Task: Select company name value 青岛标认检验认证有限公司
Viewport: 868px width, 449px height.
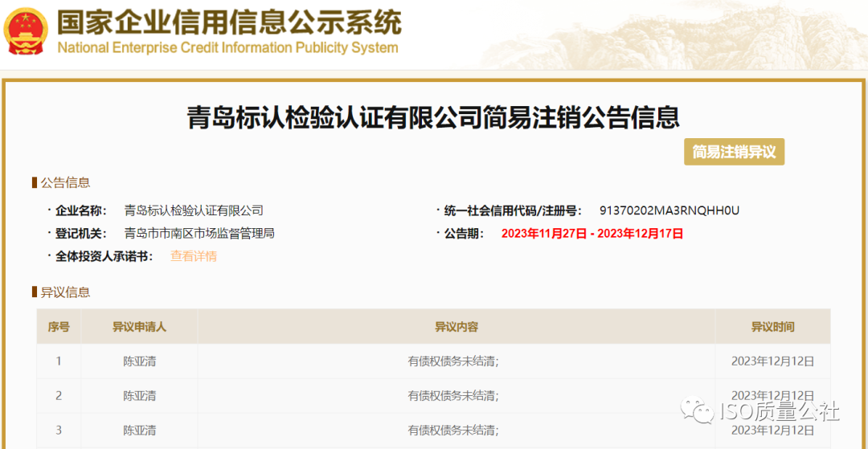Action: 194,210
